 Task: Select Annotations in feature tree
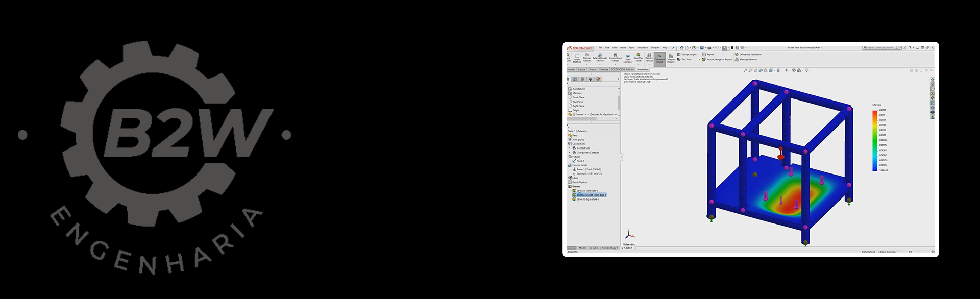(x=577, y=89)
